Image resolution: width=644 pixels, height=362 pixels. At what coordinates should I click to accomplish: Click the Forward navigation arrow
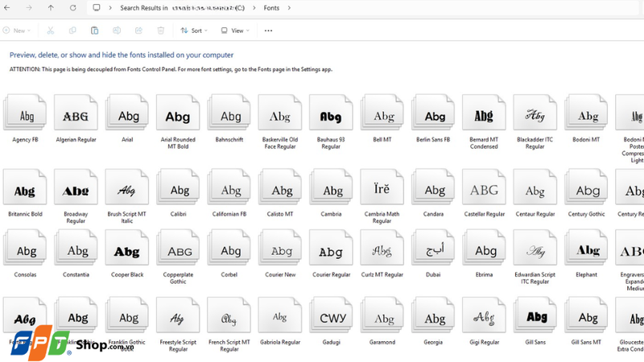tap(29, 8)
